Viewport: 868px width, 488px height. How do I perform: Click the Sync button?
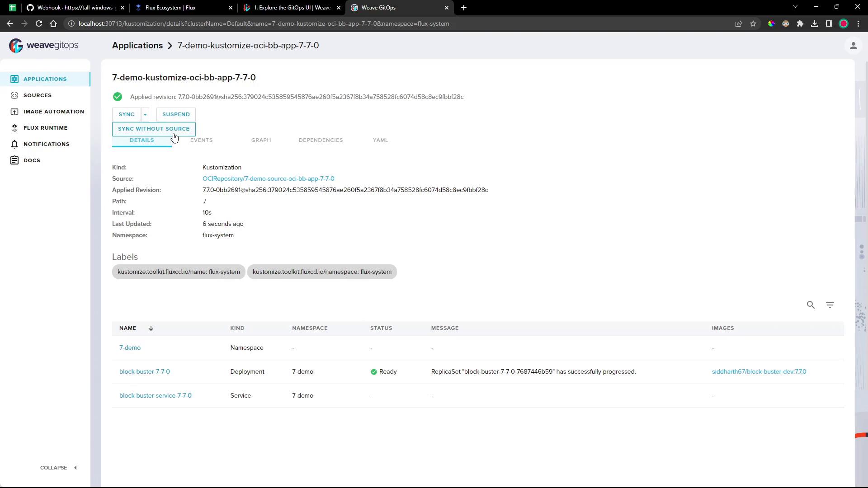127,115
